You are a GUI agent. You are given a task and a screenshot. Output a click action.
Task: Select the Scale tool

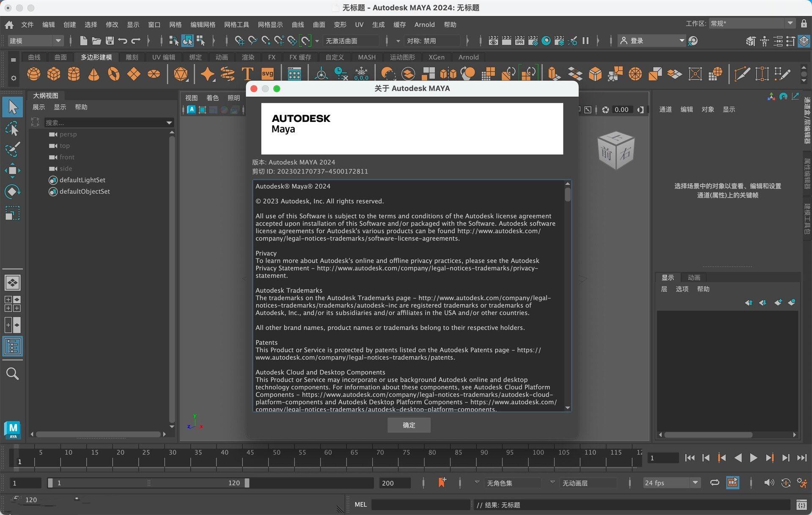click(13, 213)
